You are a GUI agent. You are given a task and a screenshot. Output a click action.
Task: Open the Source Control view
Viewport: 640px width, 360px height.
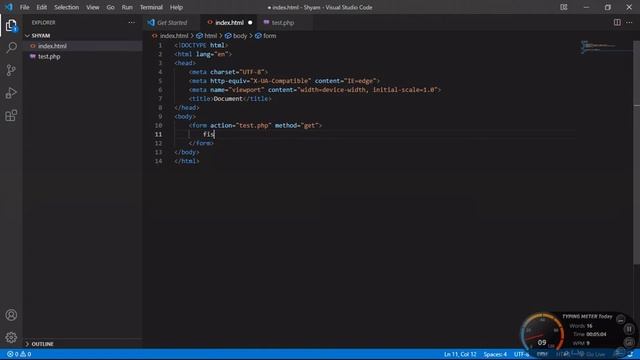(x=11, y=70)
